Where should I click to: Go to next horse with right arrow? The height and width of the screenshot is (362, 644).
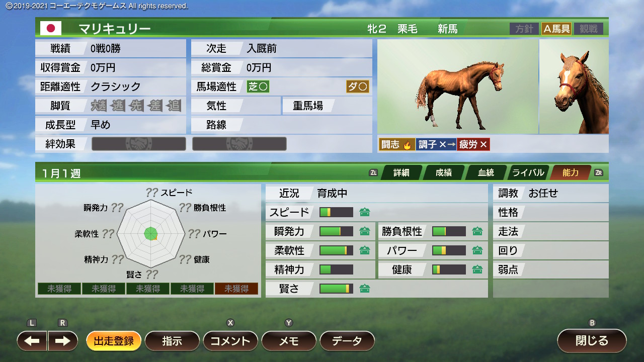pos(63,341)
